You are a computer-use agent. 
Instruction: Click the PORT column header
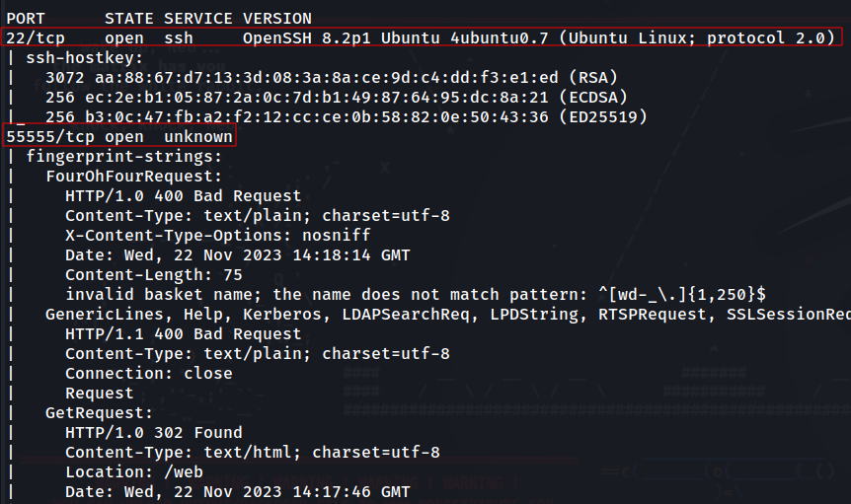click(26, 19)
